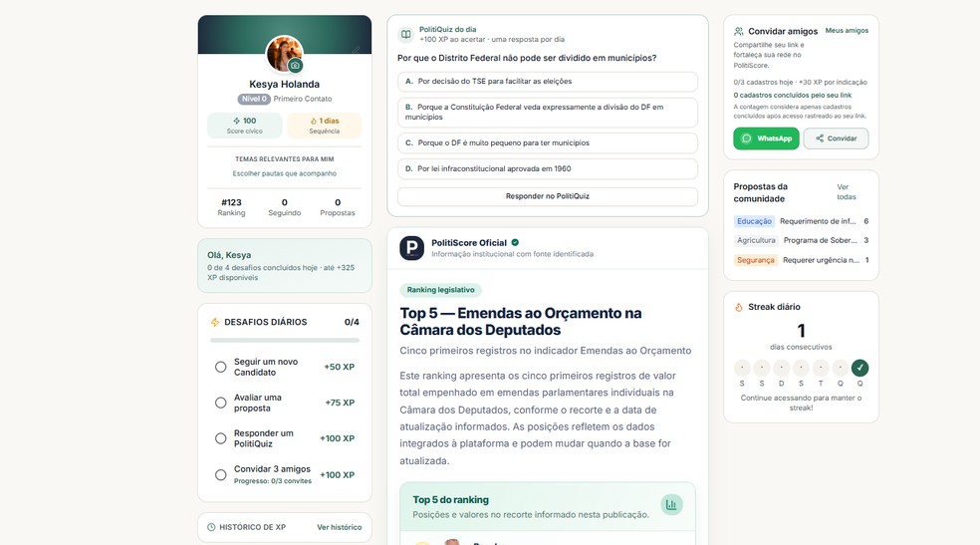The image size is (980, 545).
Task: Open Meus amigos link
Action: [x=847, y=31]
